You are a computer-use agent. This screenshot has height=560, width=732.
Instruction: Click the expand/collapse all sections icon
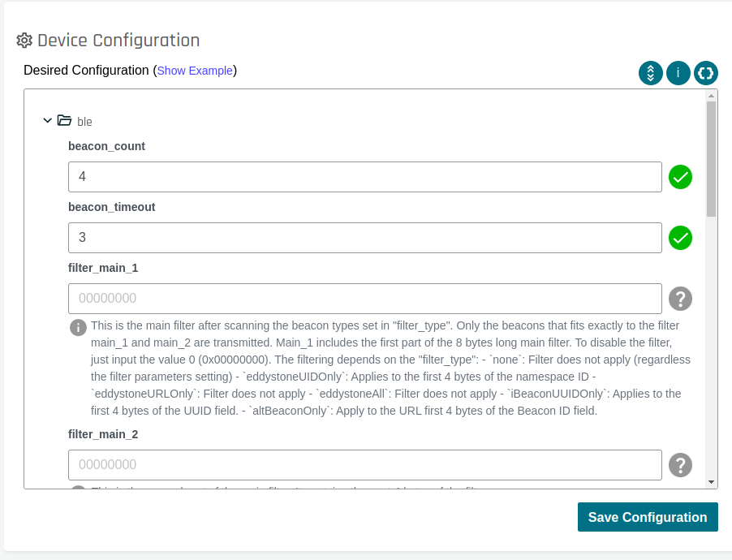[x=651, y=73]
